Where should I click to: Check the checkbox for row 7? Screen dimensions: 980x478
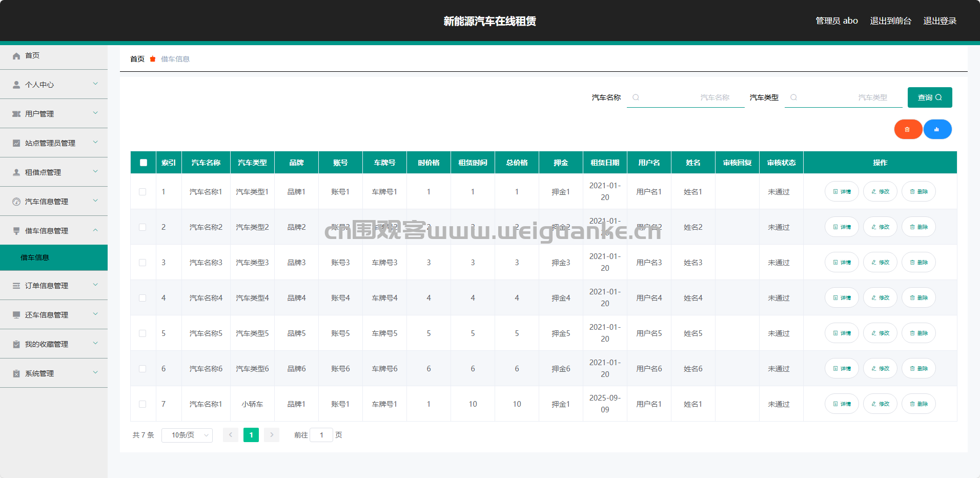point(142,404)
